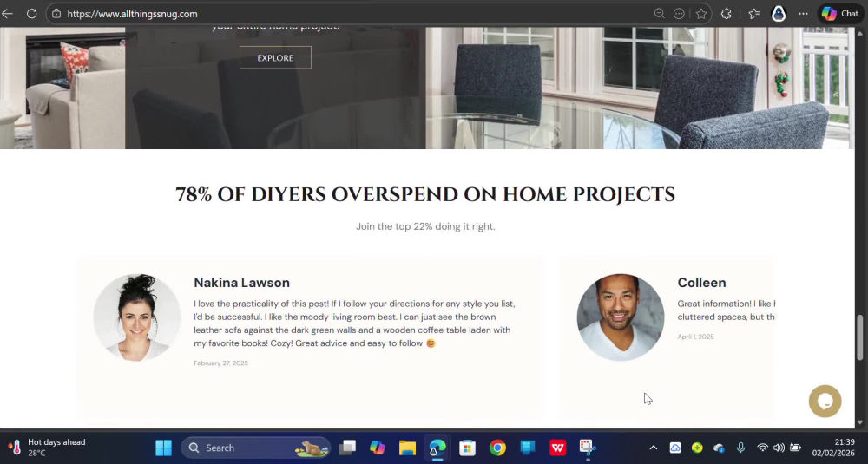Open Edge Settings and more menu

coord(803,14)
